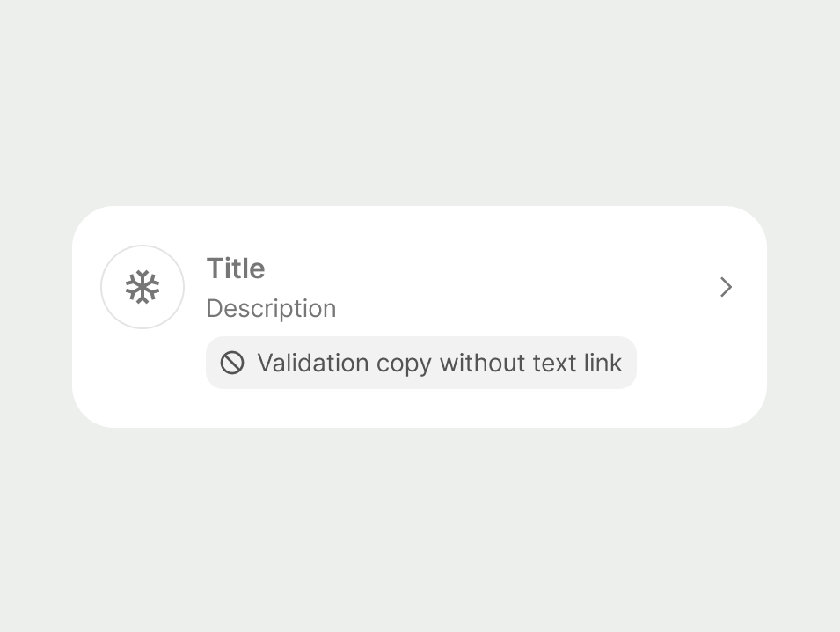Click the Description label
Image resolution: width=840 pixels, height=632 pixels.
pos(271,308)
